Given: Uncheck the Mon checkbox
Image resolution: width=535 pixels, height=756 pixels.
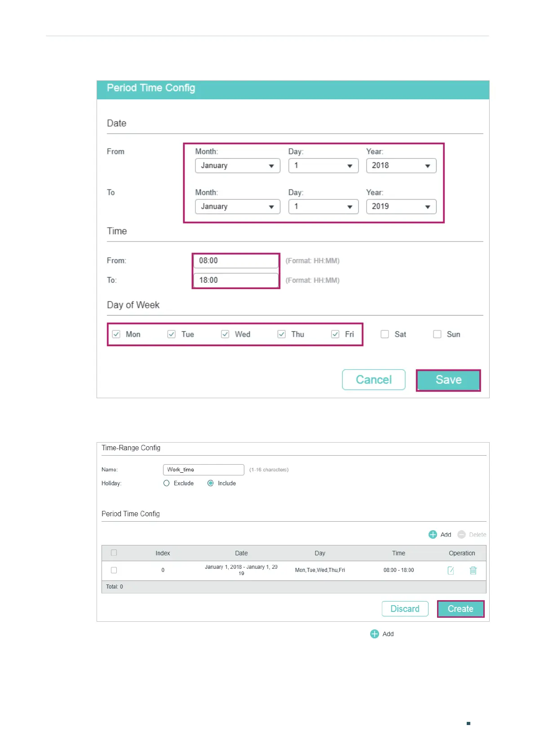Looking at the screenshot, I should pos(116,334).
